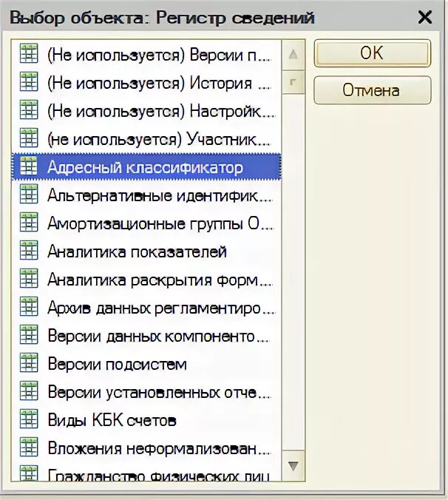Click the Отмена button
The height and width of the screenshot is (500, 448).
[x=372, y=90]
